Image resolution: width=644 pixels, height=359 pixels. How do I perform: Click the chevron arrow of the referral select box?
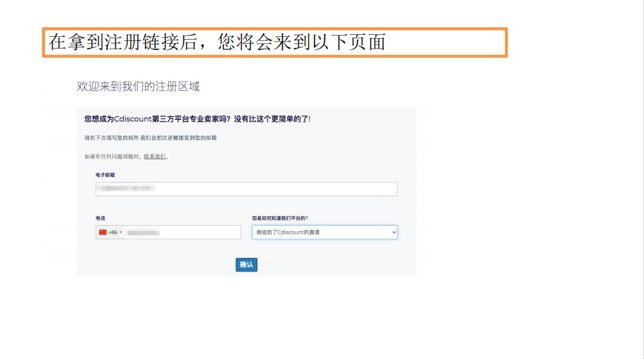coord(393,232)
